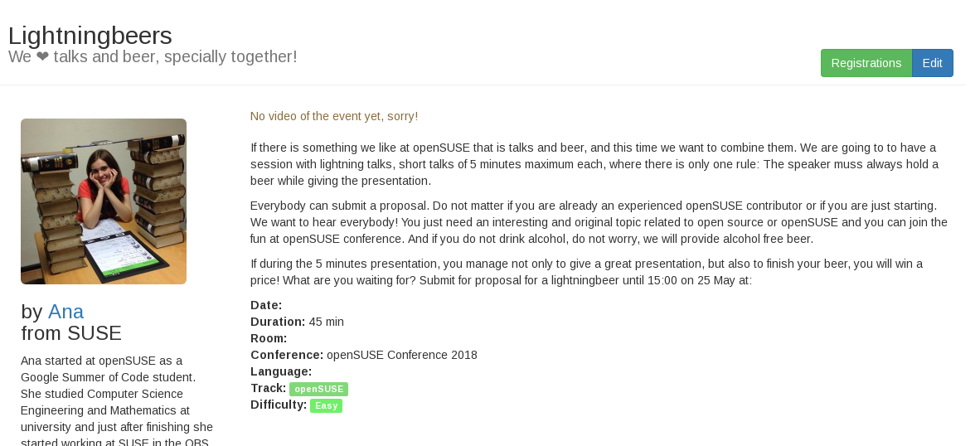
Task: Click the green openSUSE track badge
Action: point(318,389)
